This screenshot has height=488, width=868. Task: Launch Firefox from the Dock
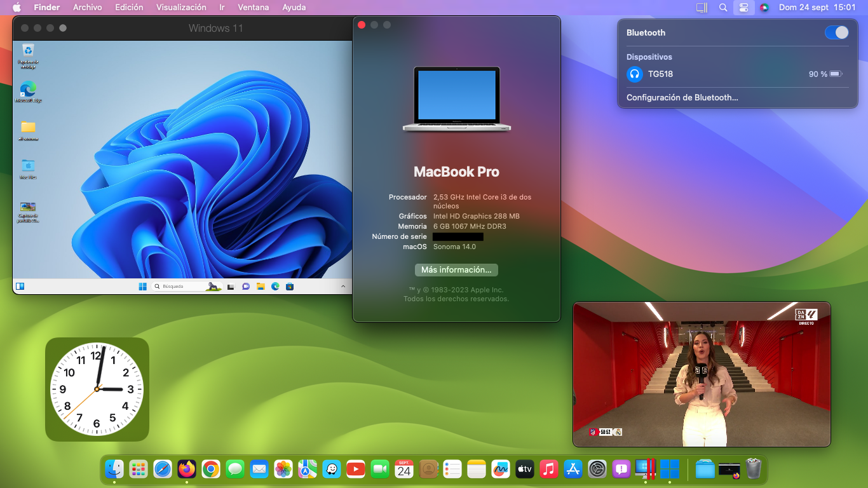[187, 470]
